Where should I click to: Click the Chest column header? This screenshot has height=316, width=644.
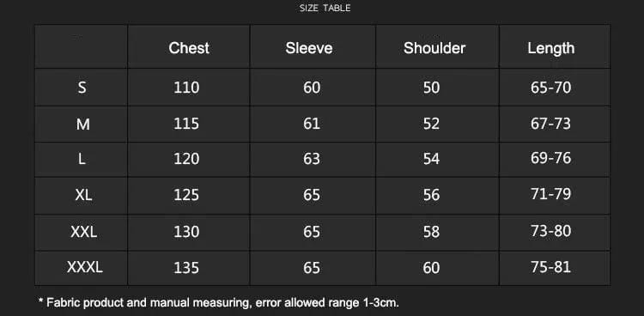pos(189,48)
